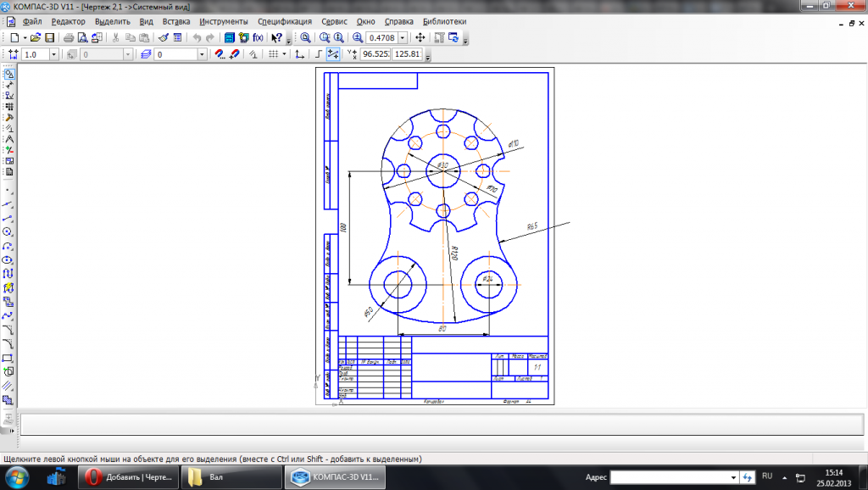
Task: Select the Rectangle drawing tool
Action: tap(8, 358)
